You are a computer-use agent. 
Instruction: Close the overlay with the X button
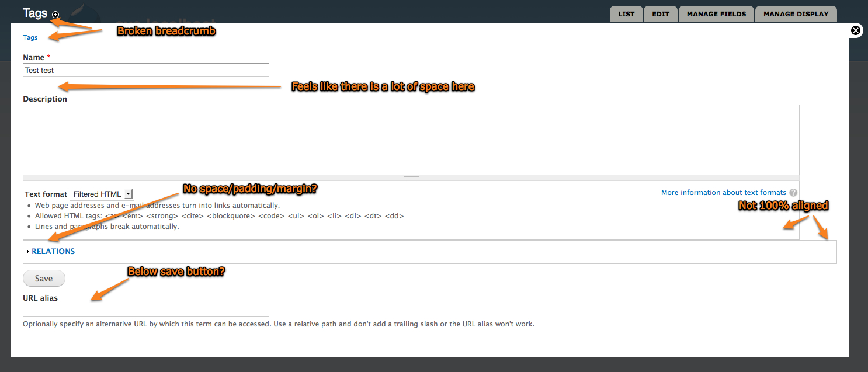[x=856, y=30]
